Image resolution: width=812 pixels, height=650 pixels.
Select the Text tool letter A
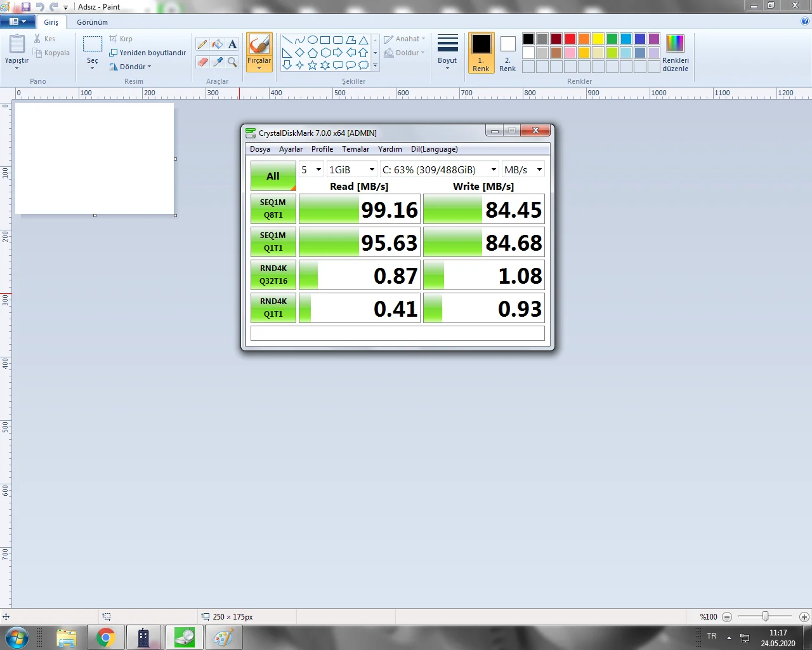[x=233, y=44]
